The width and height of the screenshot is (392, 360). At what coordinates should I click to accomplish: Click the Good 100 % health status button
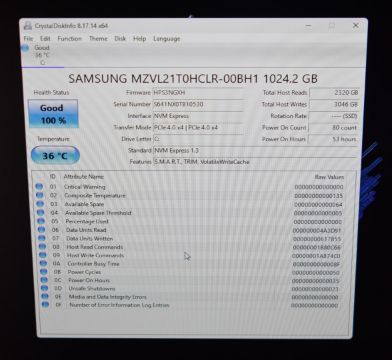coord(53,114)
